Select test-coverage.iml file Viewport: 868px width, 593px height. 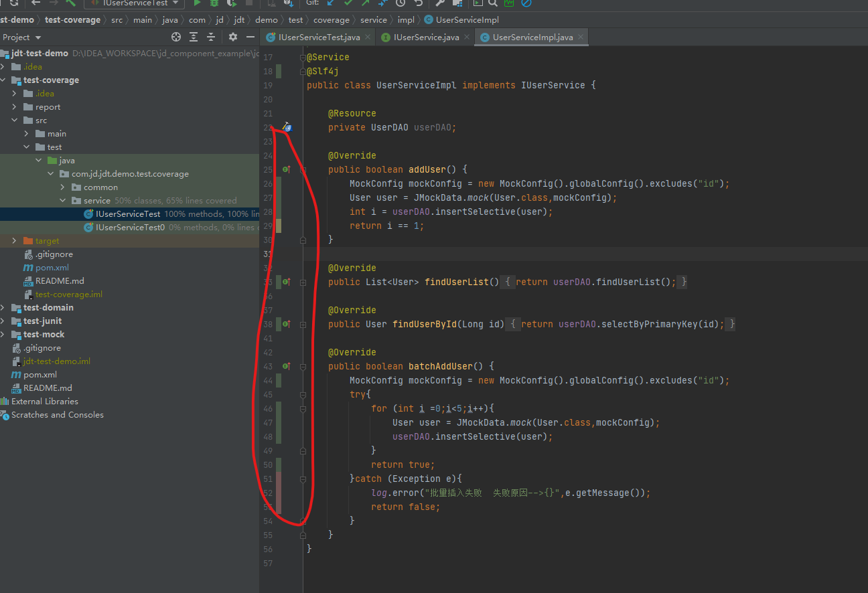[x=69, y=294]
